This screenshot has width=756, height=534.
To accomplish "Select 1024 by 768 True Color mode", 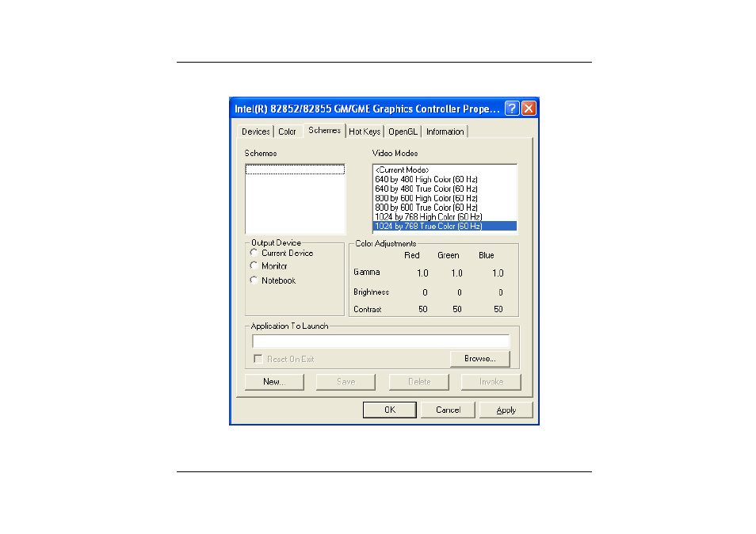I will point(445,226).
